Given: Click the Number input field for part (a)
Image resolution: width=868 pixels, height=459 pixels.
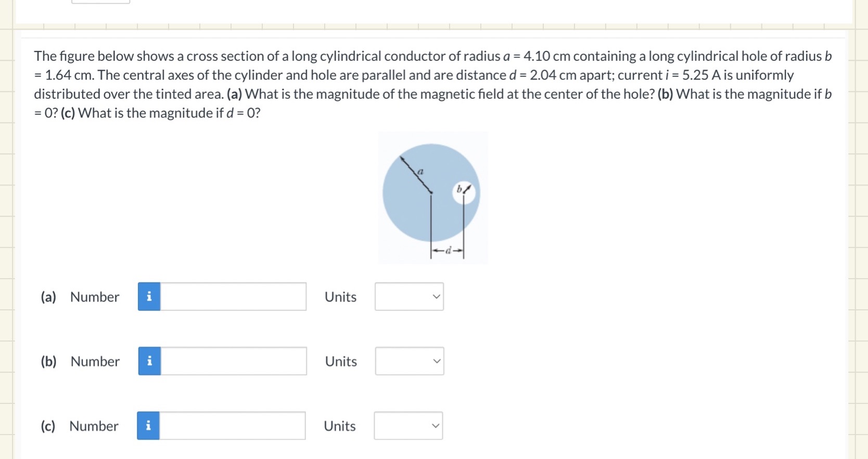Looking at the screenshot, I should (x=233, y=296).
